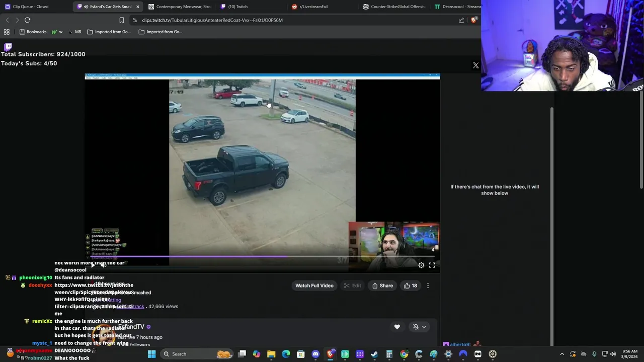Share the page via address bar icon
Image resolution: width=644 pixels, height=362 pixels.
pyautogui.click(x=461, y=20)
